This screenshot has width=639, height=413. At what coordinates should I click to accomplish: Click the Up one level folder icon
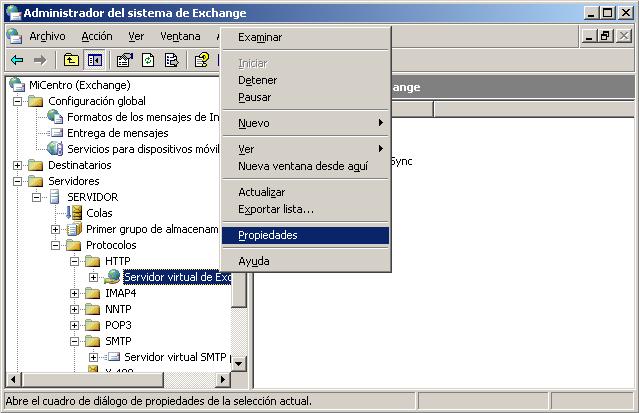point(71,60)
